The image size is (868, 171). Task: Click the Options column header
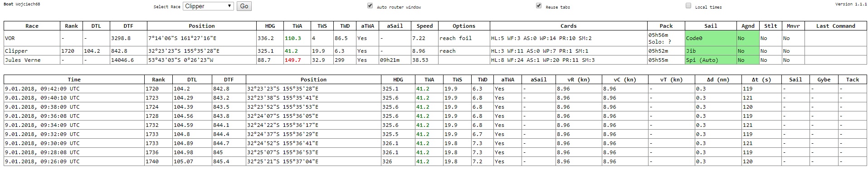click(x=464, y=26)
